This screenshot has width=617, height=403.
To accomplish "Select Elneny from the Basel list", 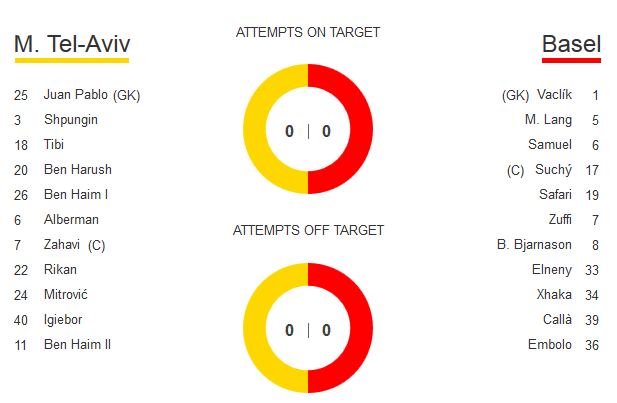I will (x=552, y=270).
